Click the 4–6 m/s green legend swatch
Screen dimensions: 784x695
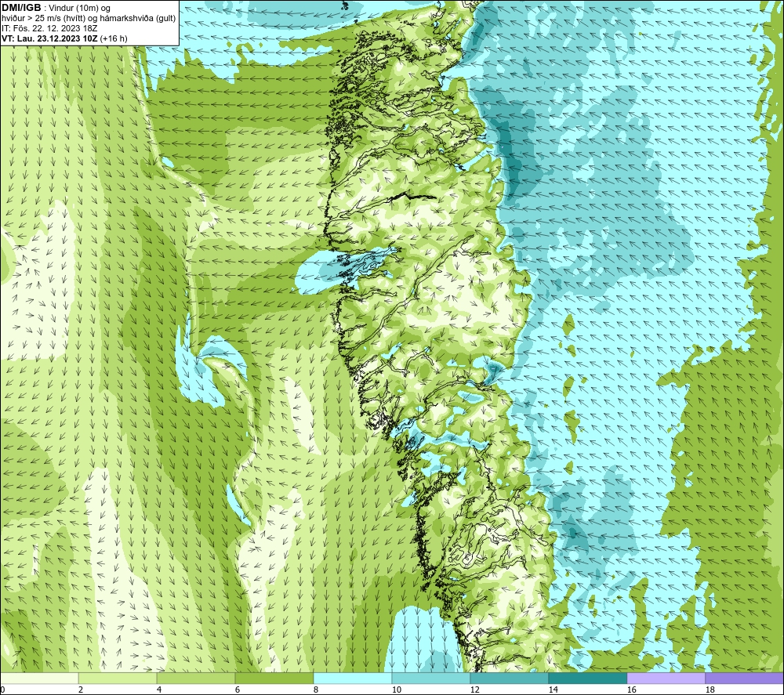click(x=196, y=678)
